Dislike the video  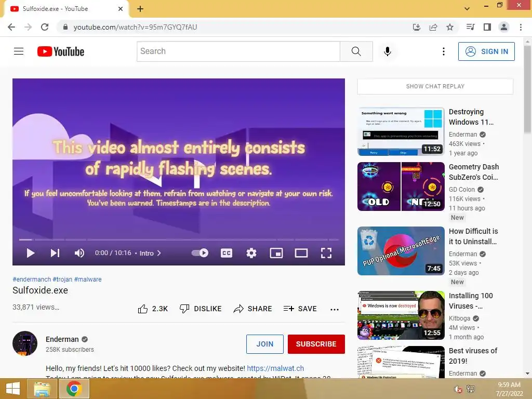point(201,309)
